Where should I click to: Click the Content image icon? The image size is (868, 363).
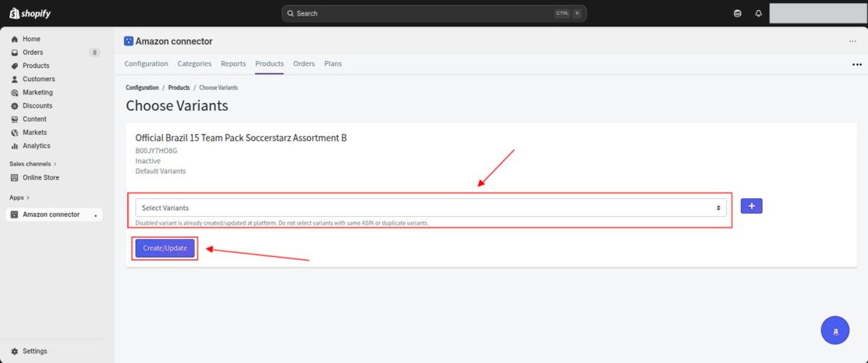(15, 118)
